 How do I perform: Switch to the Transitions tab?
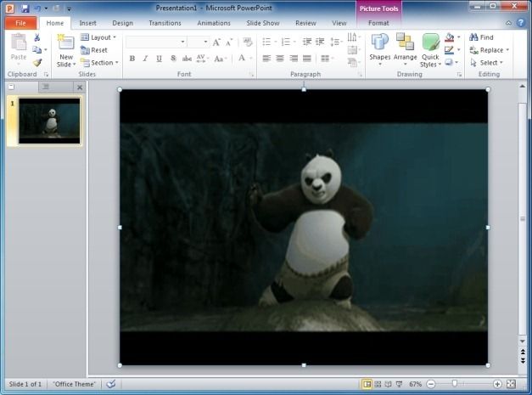(165, 23)
